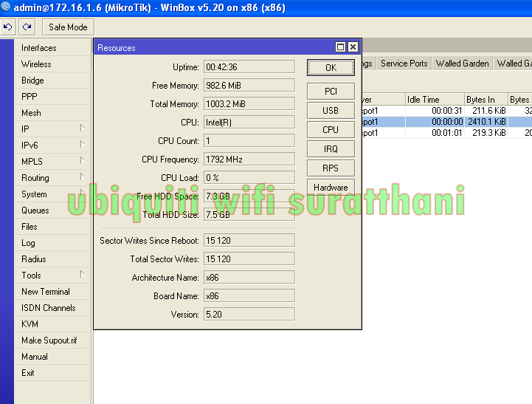Open the PPP menu item
Image resolution: width=532 pixels, height=404 pixels.
pyautogui.click(x=52, y=97)
